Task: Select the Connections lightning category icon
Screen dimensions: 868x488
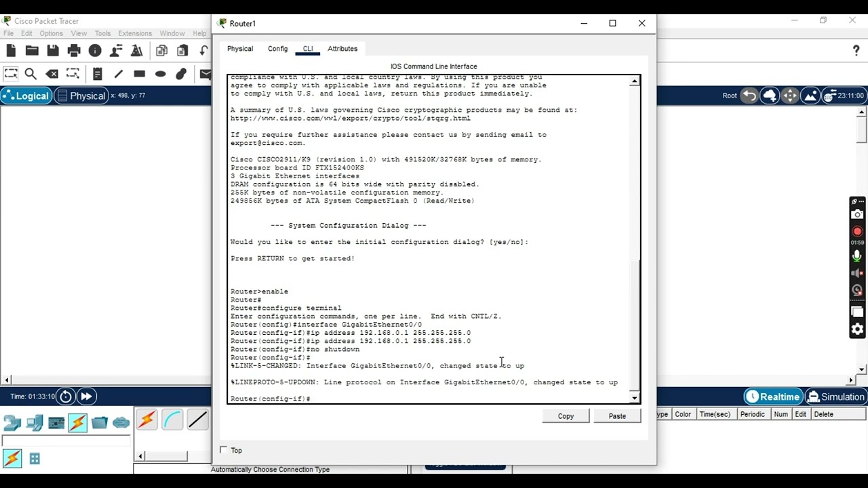Action: [78, 424]
